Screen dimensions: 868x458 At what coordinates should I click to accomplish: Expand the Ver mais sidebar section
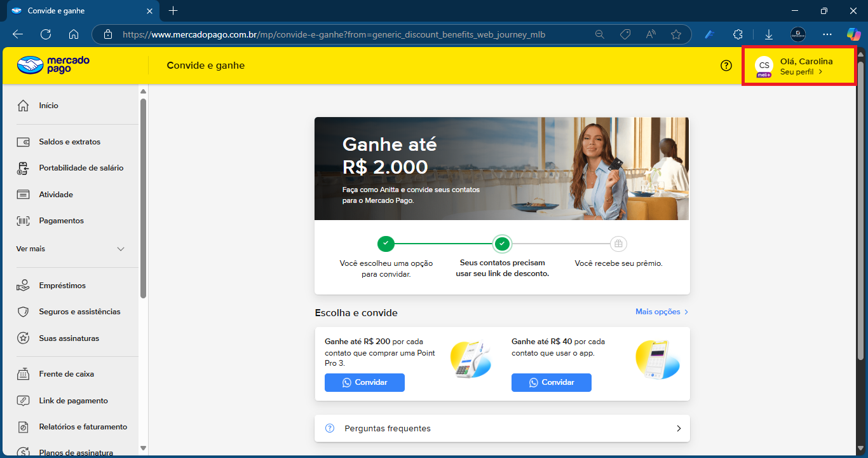[x=70, y=249]
